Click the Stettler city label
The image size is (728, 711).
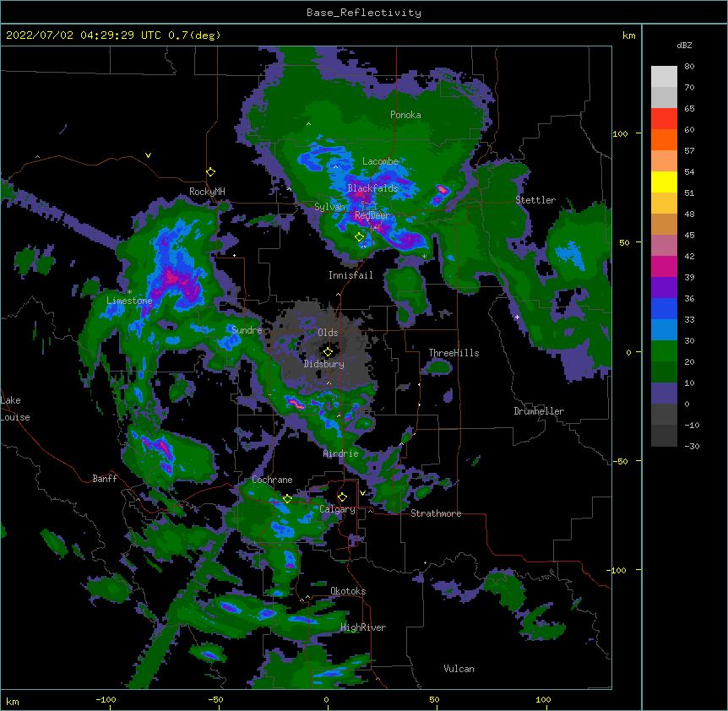click(x=535, y=200)
